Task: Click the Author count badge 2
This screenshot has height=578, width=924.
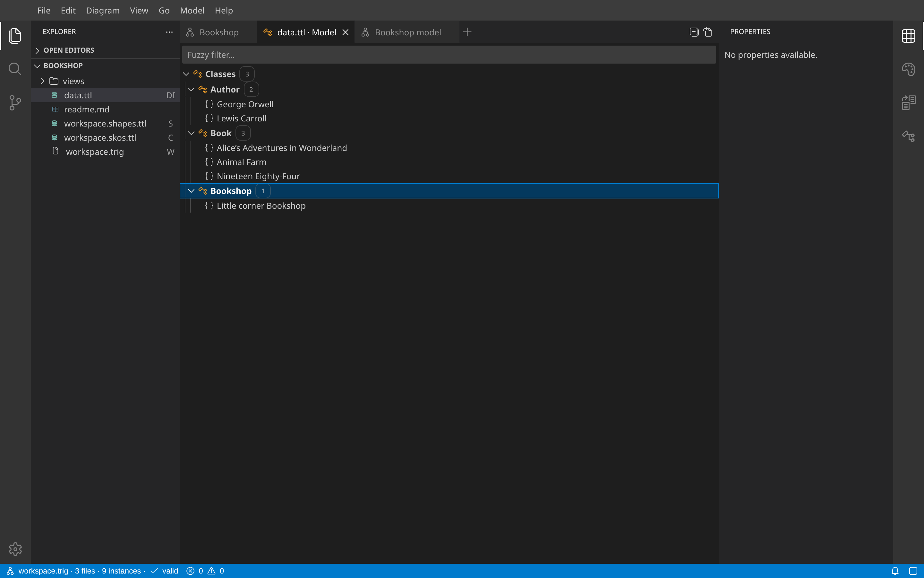Action: (x=251, y=90)
